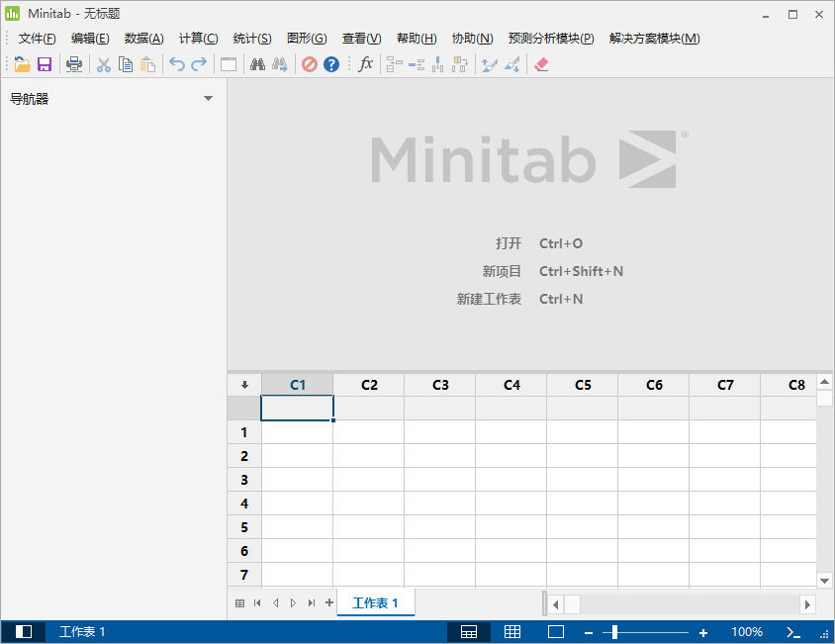Image resolution: width=835 pixels, height=644 pixels.
Task: Click the Insert row toolbar icon
Action: point(417,64)
